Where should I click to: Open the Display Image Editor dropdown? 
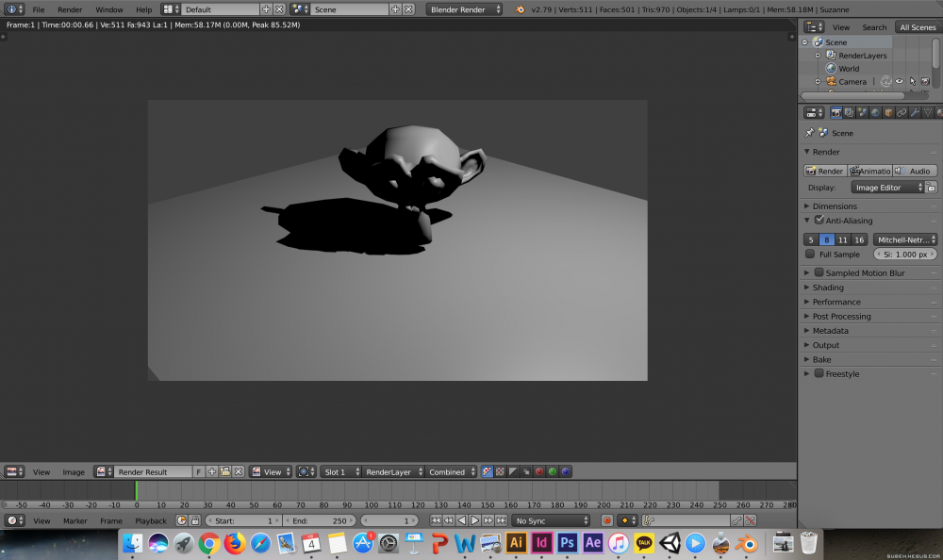coord(887,188)
